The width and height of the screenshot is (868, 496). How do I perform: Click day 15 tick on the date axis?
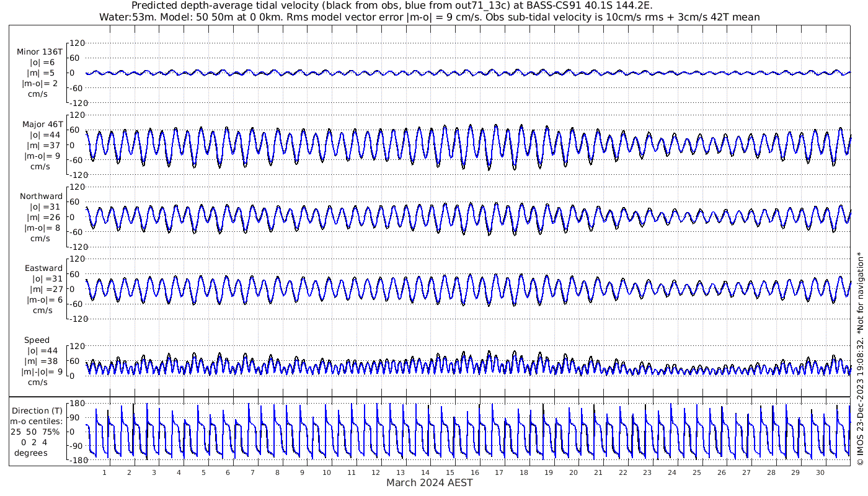tap(450, 472)
